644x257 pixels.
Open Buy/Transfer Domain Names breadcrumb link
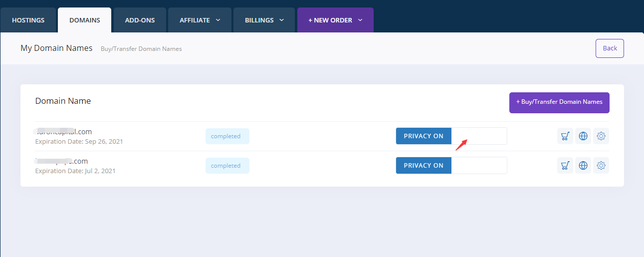point(141,49)
